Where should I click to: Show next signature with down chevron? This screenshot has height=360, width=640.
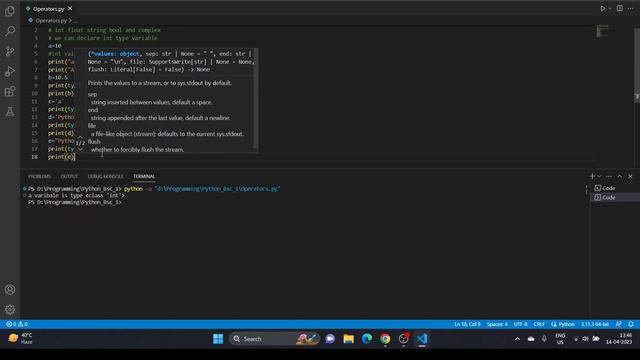[80, 149]
